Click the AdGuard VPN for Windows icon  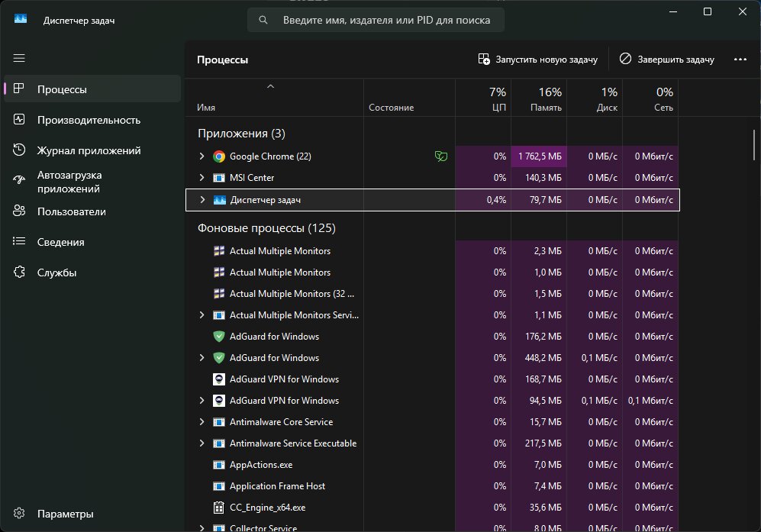point(219,379)
